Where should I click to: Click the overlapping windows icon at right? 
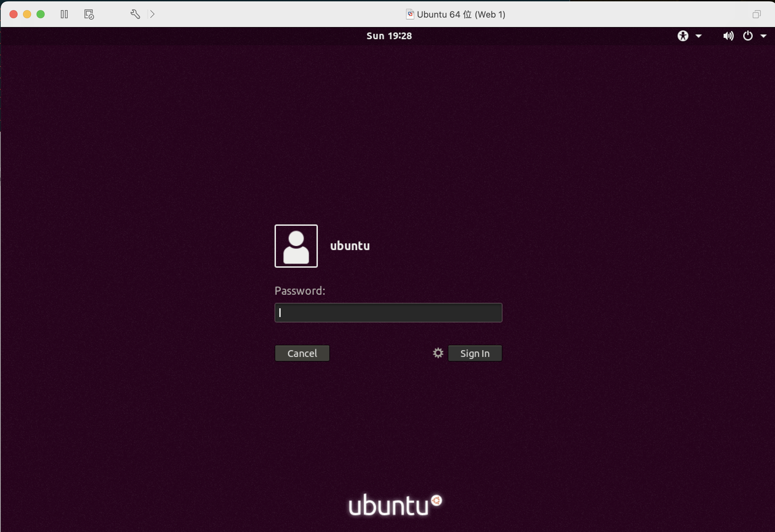click(756, 14)
